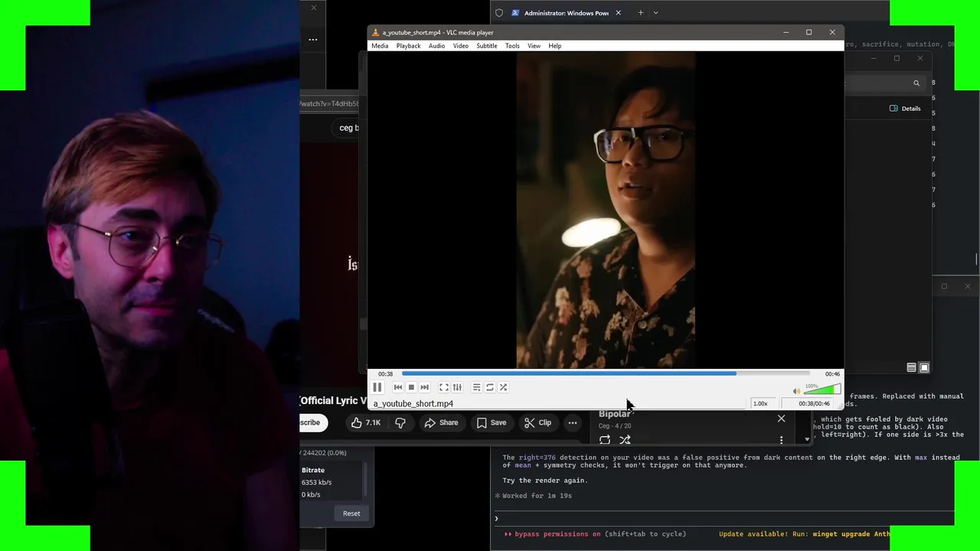Open VLC extended settings (equalizer icon)
This screenshot has width=980, height=551.
[x=457, y=387]
